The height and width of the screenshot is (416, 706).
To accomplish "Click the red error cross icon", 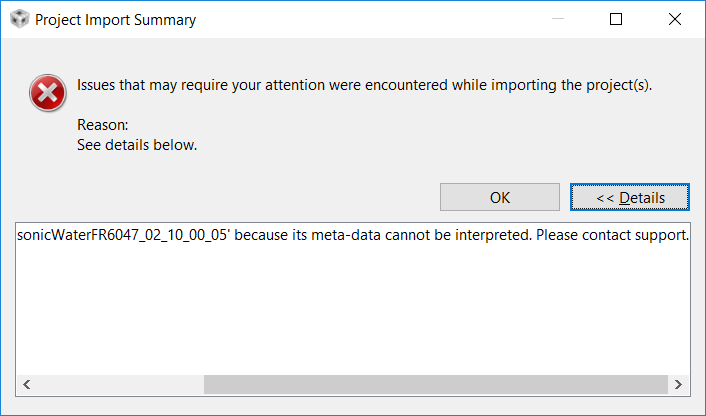I will click(x=45, y=95).
